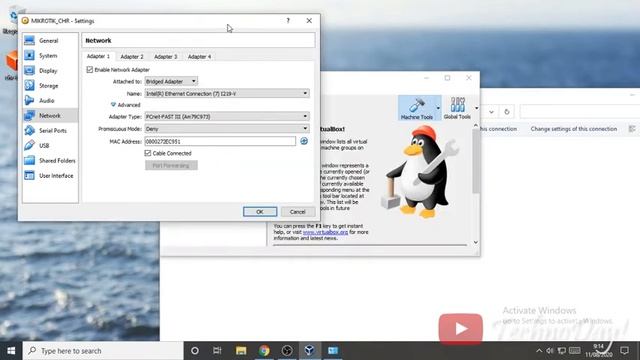Click the Explorer window search field

pyautogui.click(x=580, y=112)
